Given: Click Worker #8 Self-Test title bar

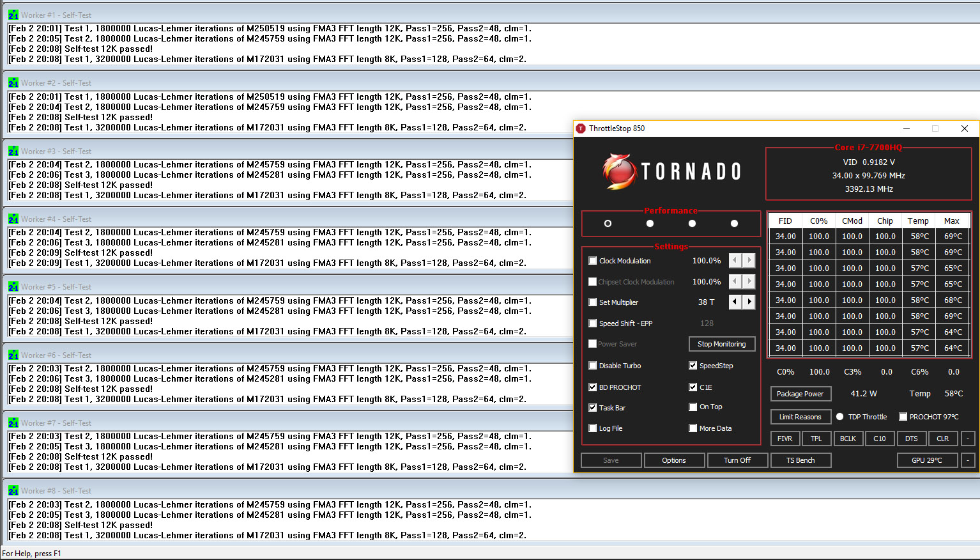Looking at the screenshot, I should click(x=490, y=490).
